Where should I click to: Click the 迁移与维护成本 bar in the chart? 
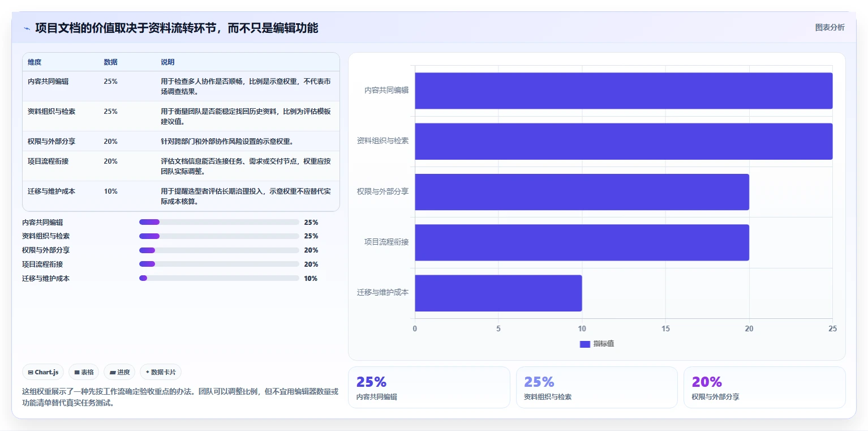point(499,293)
